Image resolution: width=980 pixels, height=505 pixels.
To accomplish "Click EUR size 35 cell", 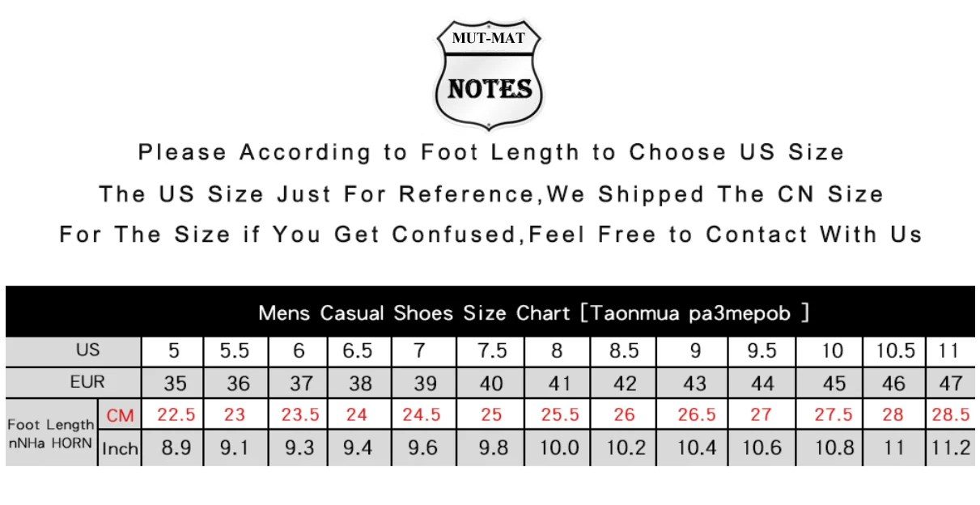I will tap(174, 383).
